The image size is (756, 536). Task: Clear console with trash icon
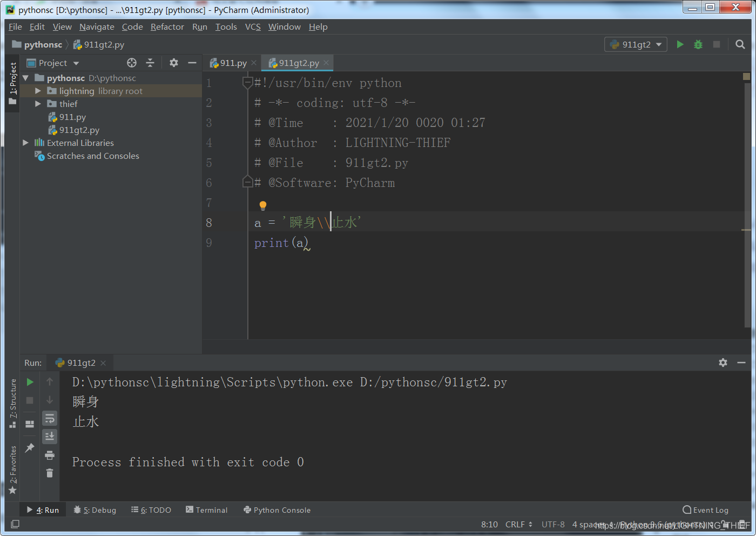50,473
